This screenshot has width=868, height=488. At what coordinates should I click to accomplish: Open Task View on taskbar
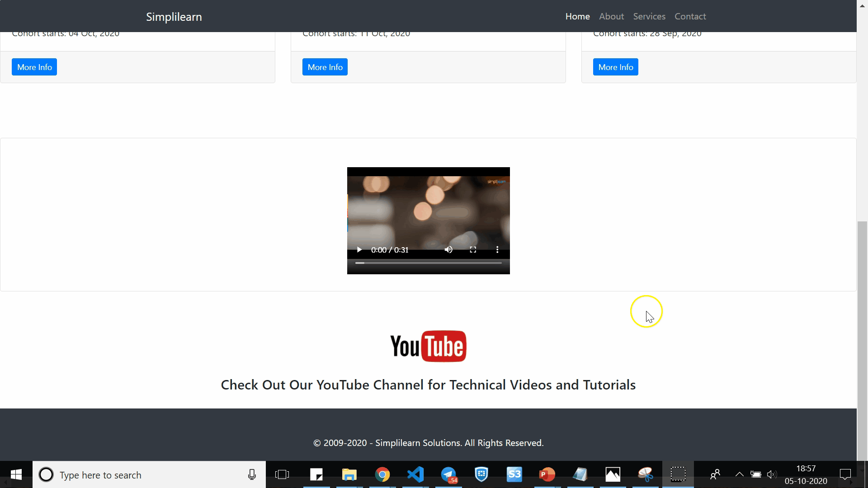point(282,474)
